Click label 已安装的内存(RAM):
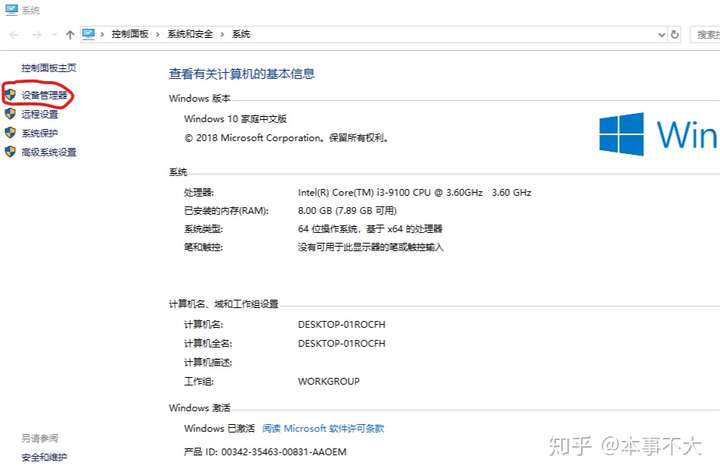 pyautogui.click(x=226, y=211)
